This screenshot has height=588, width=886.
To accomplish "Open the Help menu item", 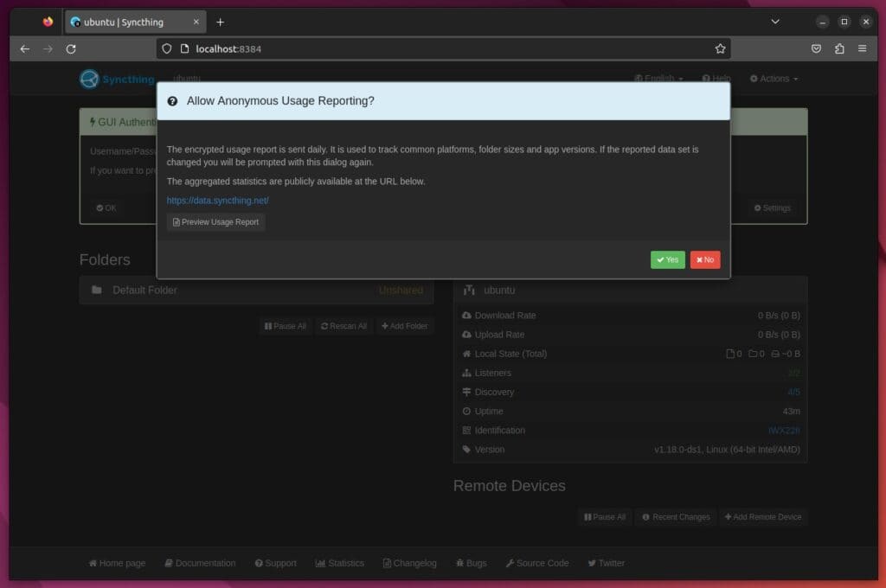I will pos(716,79).
